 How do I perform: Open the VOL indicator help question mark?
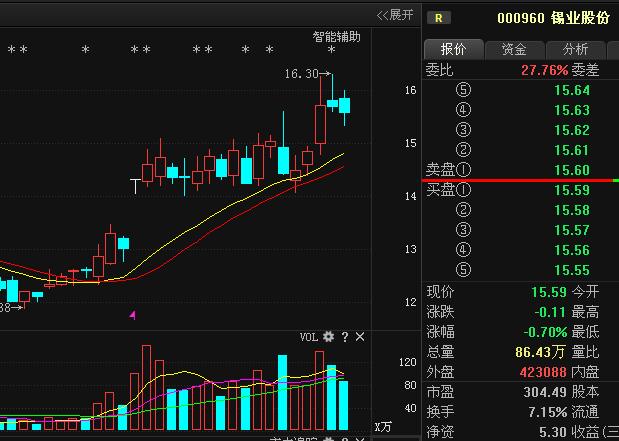pyautogui.click(x=345, y=337)
